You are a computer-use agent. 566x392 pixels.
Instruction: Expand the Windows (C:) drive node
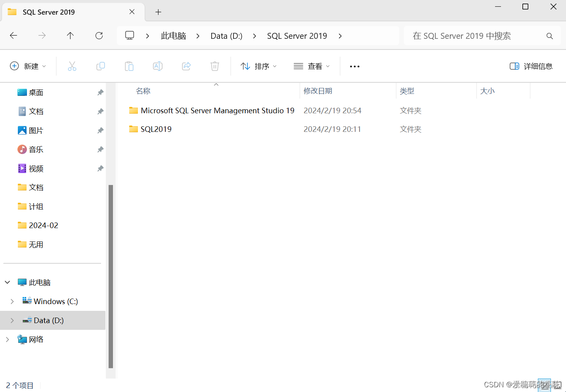tap(12, 301)
